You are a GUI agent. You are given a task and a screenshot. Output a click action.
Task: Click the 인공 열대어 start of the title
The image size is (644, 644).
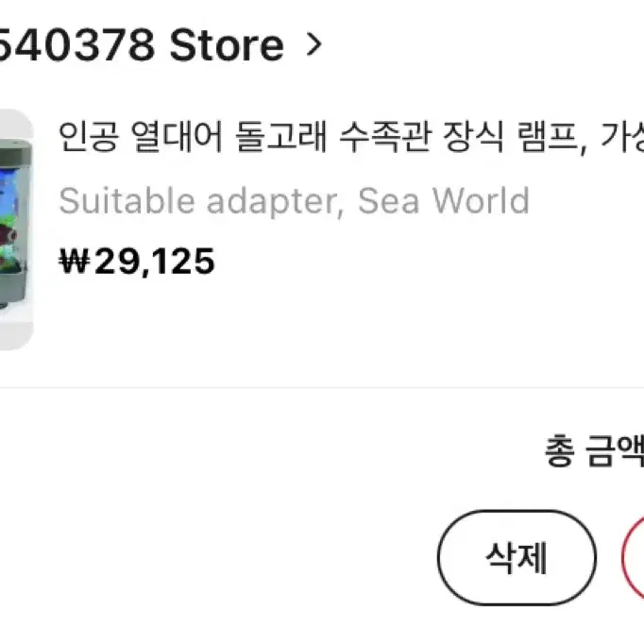140,136
